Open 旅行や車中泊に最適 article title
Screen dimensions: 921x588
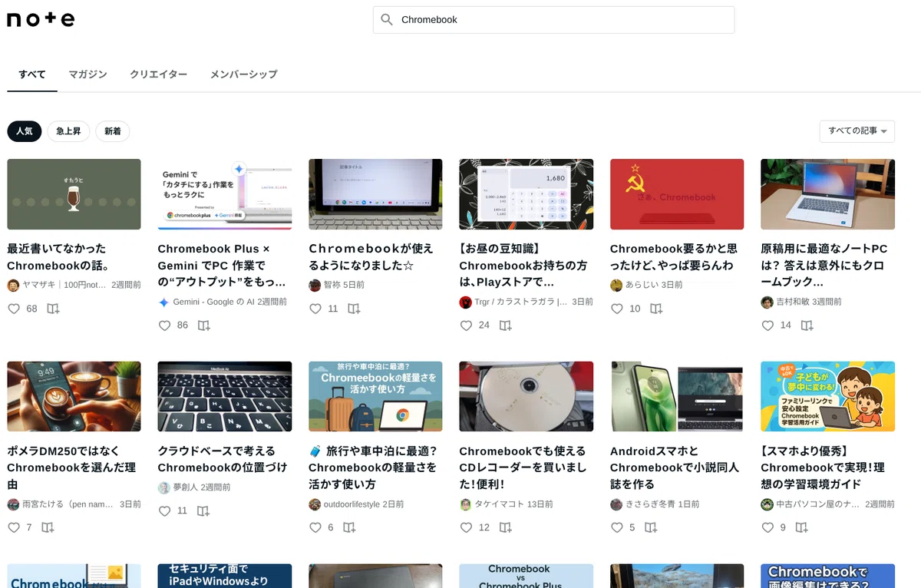coord(372,467)
